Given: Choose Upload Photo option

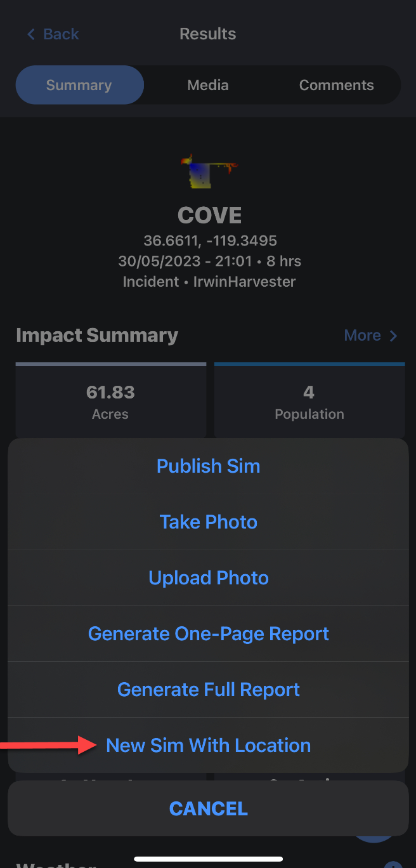Looking at the screenshot, I should pyautogui.click(x=208, y=578).
